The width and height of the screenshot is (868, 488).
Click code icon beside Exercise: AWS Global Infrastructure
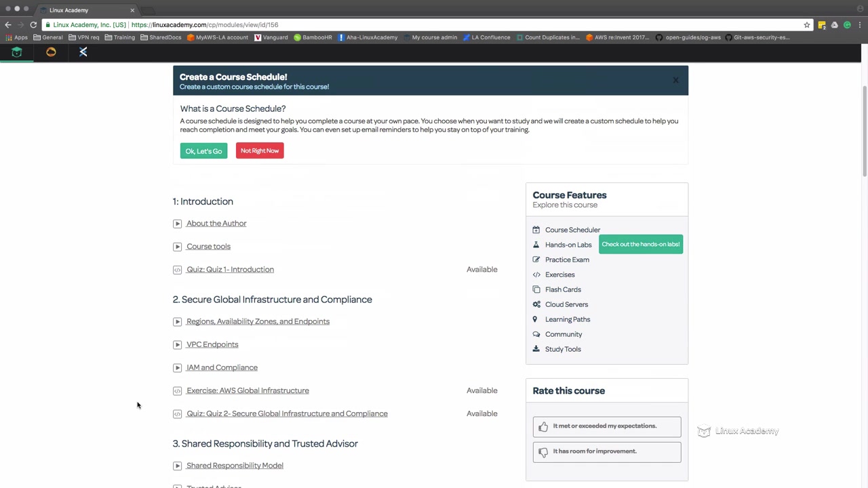coord(177,391)
